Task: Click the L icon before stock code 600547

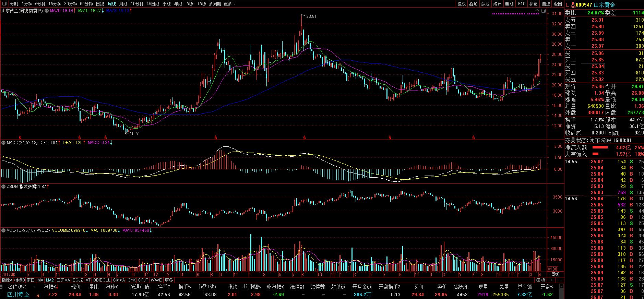Action: click(x=568, y=5)
